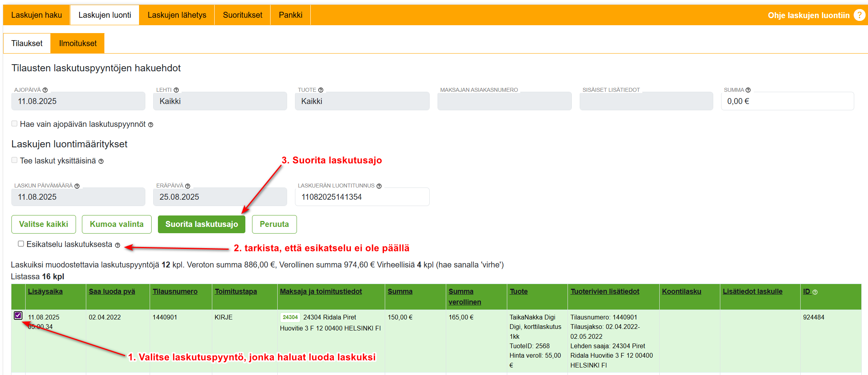Switch to the Laskujen lähetys tab
Screen dimensions: 868x375
tap(177, 15)
